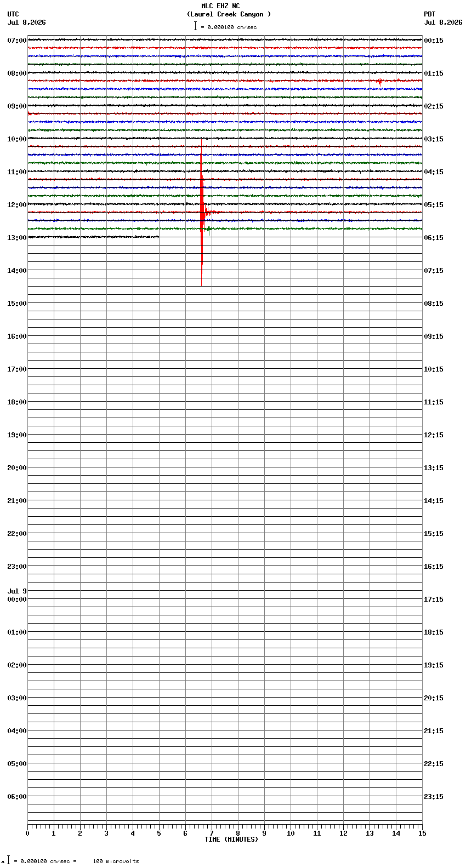Click the '16:00' UTC row label
The image size is (466, 868).
17,336
